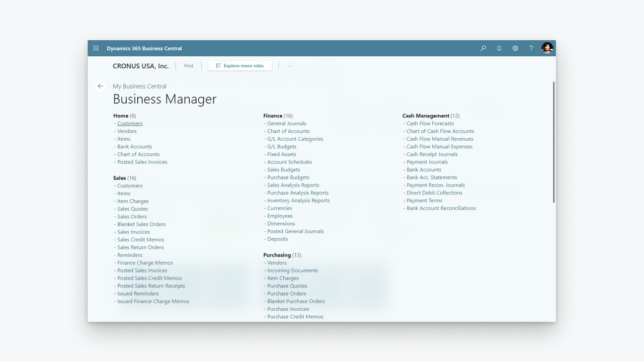Screen dimensions: 644x362
Task: Open Cash Receipt Journals
Action: [x=432, y=154]
